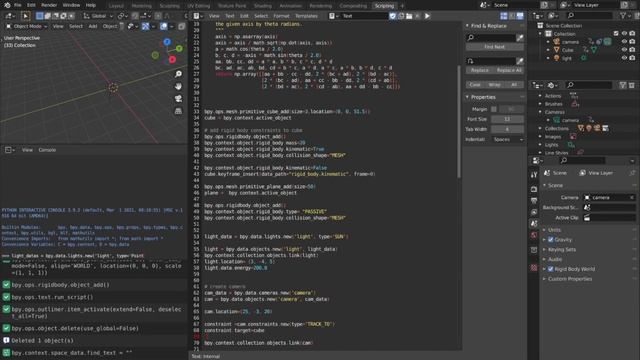Open the Indentation Spaces dropdown
The height and width of the screenshot is (360, 640).
(x=508, y=140)
